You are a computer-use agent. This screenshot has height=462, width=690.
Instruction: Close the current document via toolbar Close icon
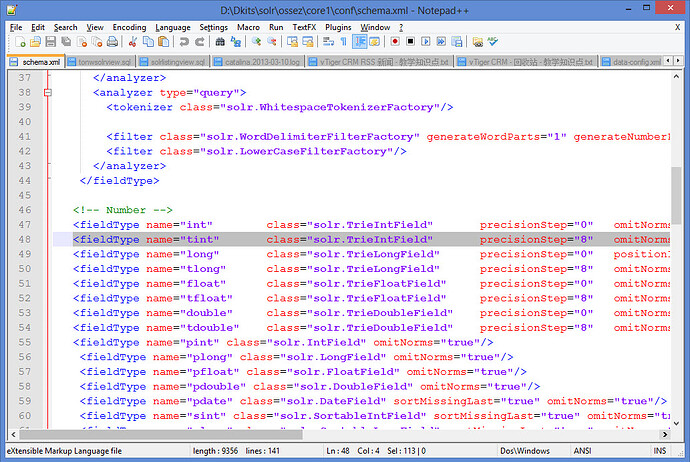(82, 42)
